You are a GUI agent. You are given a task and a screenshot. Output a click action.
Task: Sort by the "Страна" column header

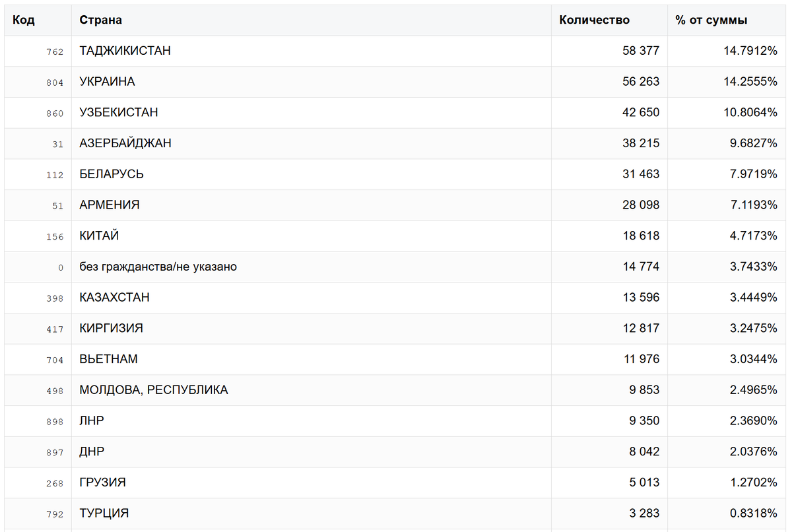click(101, 20)
